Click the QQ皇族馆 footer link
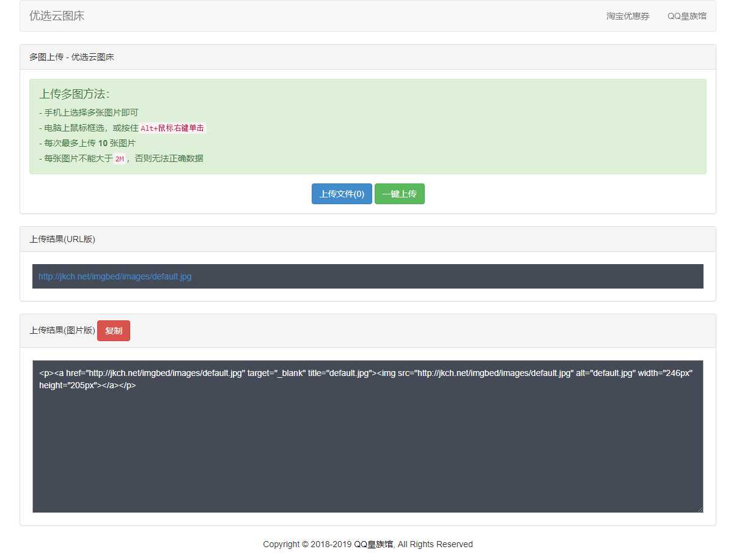 click(x=374, y=544)
